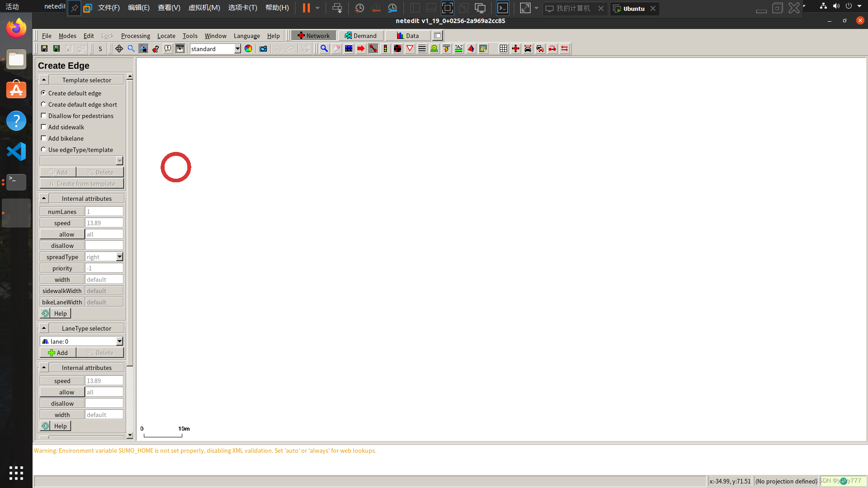Image resolution: width=868 pixels, height=488 pixels.
Task: Toggle the MENU tooltips icon
Action: [180, 48]
